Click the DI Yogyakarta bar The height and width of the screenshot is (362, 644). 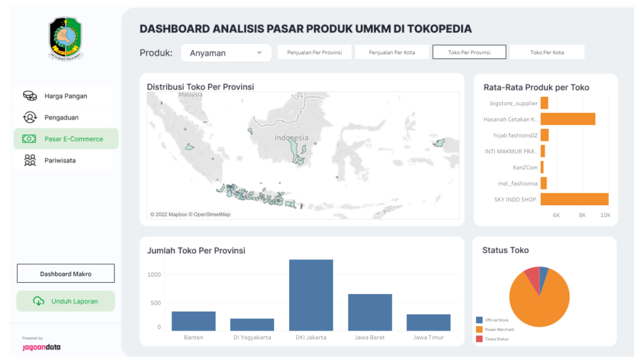point(252,325)
